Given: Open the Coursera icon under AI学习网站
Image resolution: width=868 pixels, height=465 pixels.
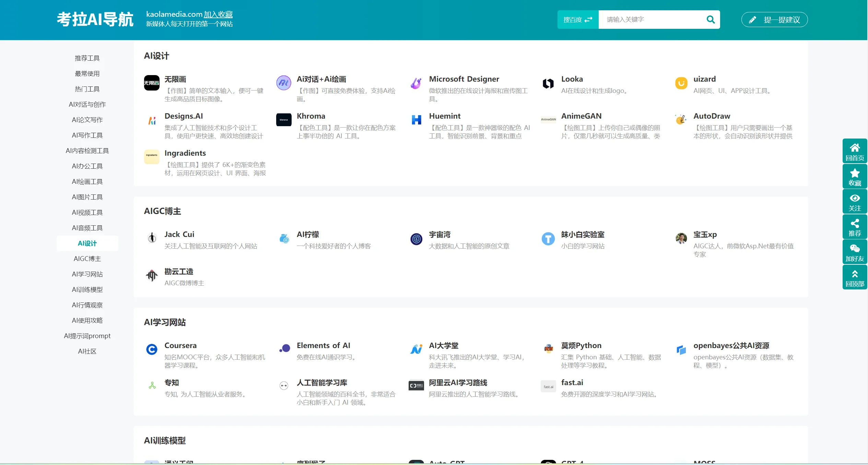Looking at the screenshot, I should (152, 349).
